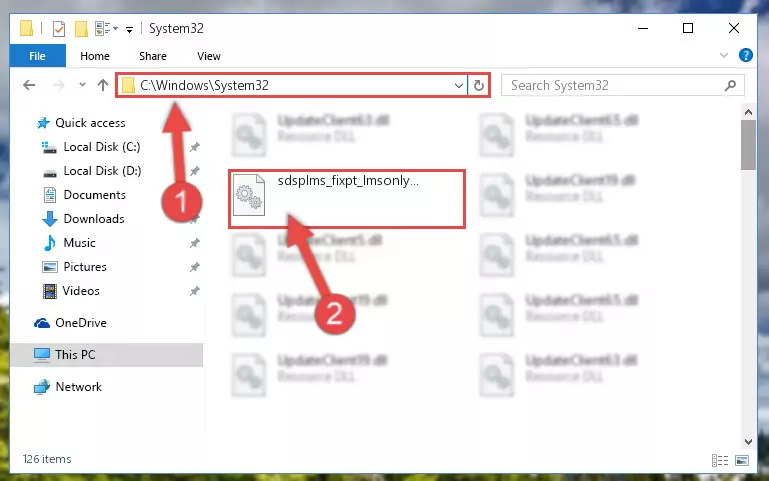The image size is (769, 481).
Task: Toggle the pin next to Music
Action: point(195,243)
